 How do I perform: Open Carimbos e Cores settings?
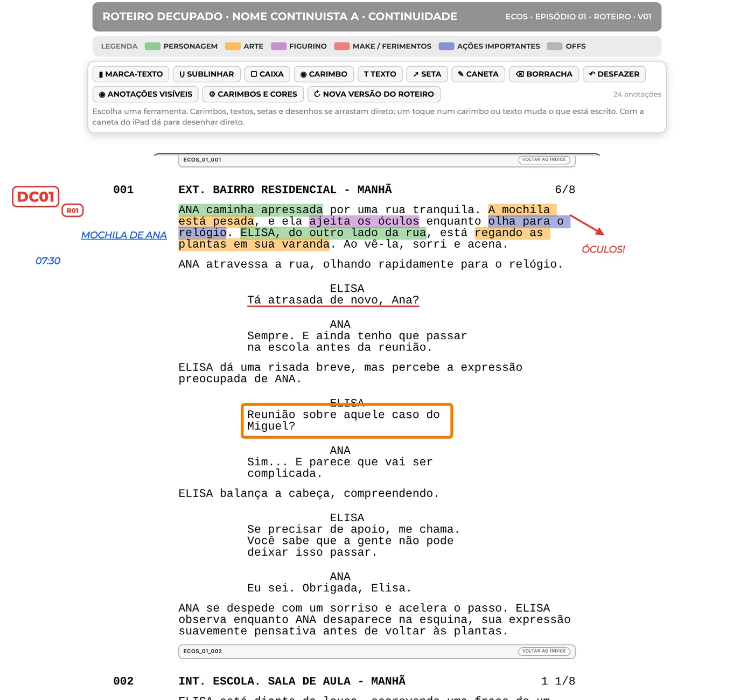tap(253, 94)
